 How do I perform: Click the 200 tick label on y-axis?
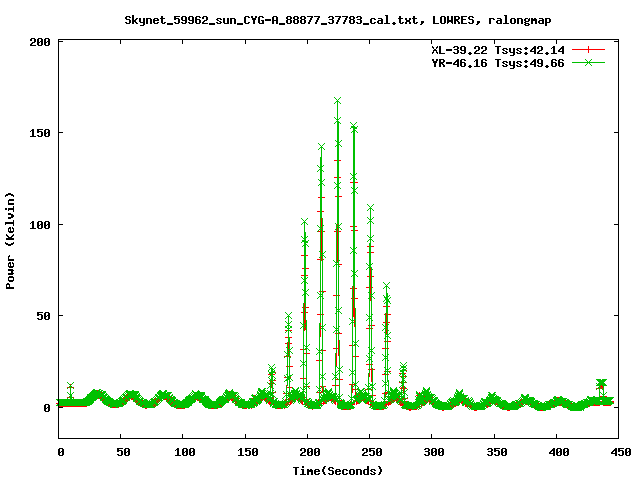tap(40, 42)
